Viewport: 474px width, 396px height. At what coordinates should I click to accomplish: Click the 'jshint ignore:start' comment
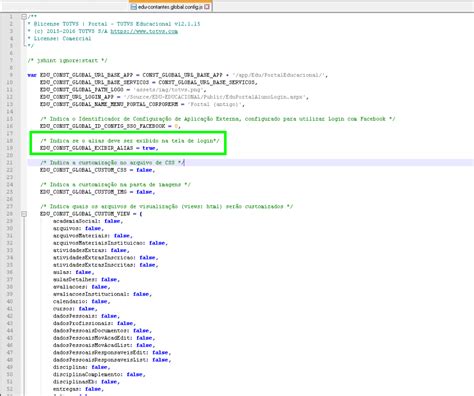coord(67,60)
